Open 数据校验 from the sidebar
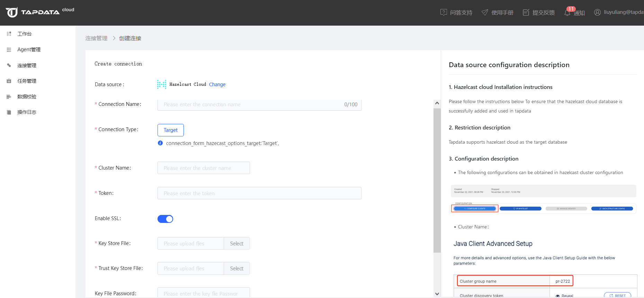 click(x=27, y=97)
